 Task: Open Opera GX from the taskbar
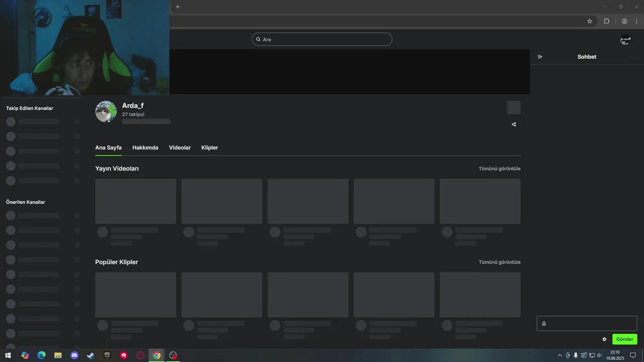tap(140, 355)
